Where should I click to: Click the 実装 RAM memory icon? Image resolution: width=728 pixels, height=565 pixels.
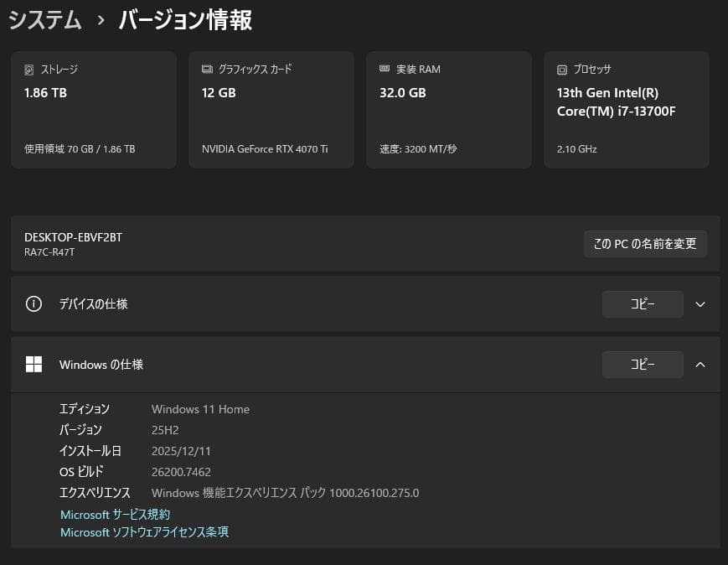(385, 69)
